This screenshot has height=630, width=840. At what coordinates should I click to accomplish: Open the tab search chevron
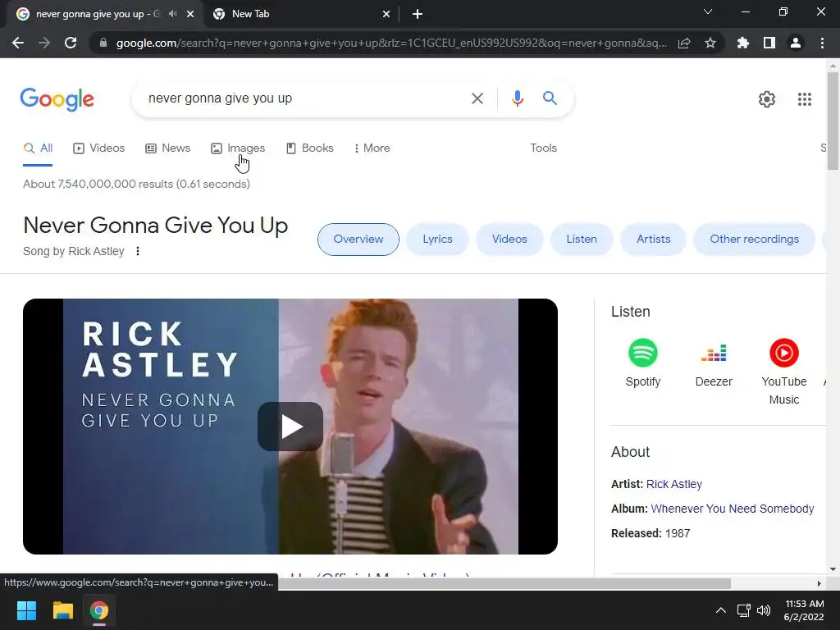[x=708, y=11]
